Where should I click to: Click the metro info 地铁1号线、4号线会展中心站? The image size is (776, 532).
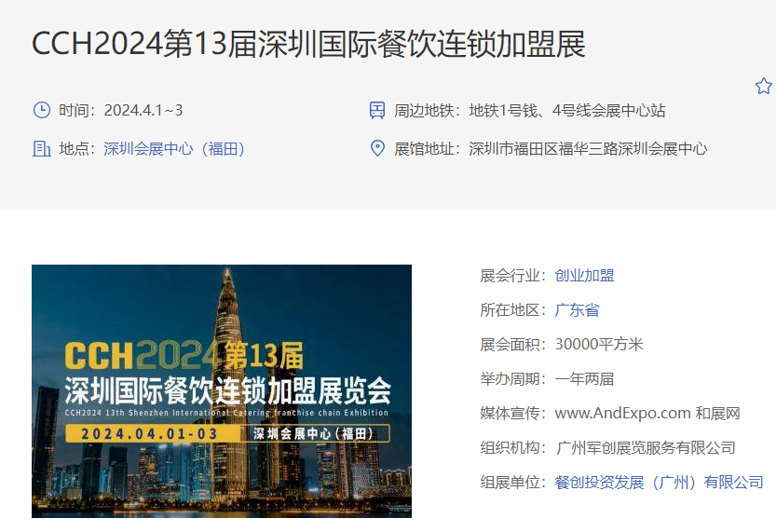tap(567, 110)
